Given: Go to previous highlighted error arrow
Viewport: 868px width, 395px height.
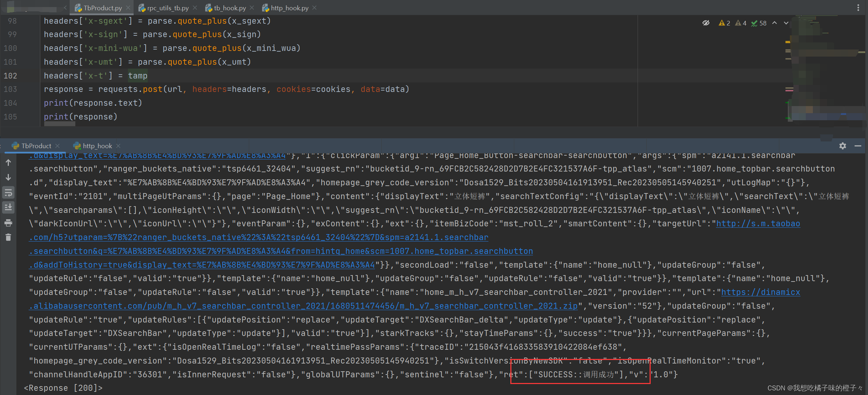Looking at the screenshot, I should click(x=774, y=23).
